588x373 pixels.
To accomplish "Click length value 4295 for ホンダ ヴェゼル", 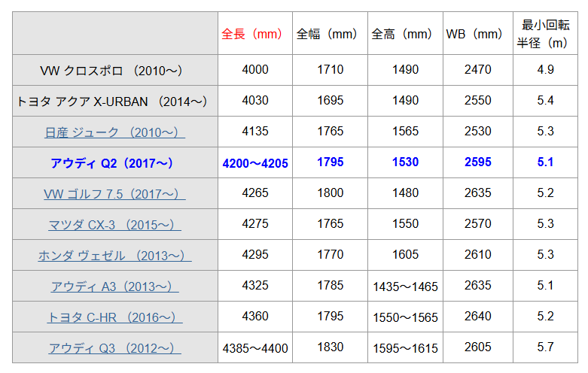I will tap(255, 254).
